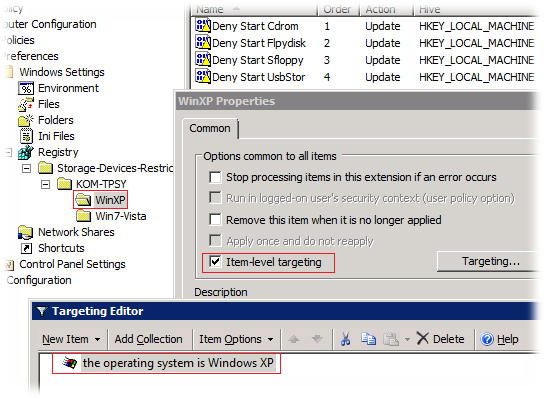
Task: Sort list by Name column header
Action: click(254, 9)
